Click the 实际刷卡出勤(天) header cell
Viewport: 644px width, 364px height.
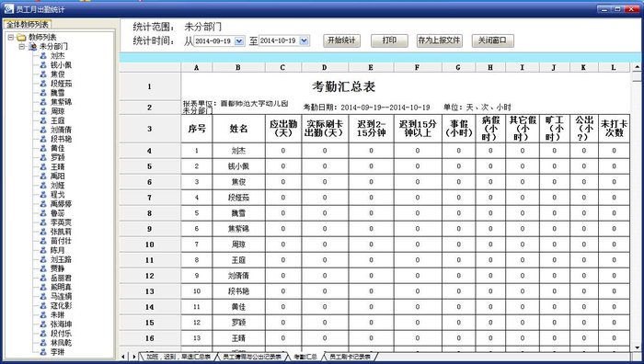tap(325, 129)
